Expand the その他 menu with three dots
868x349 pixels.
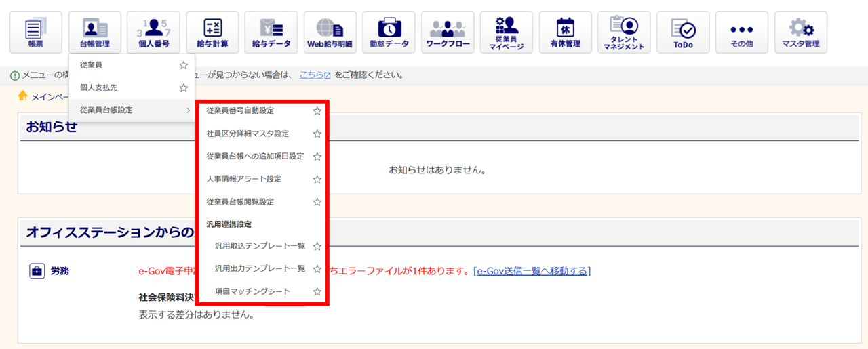pos(741,33)
